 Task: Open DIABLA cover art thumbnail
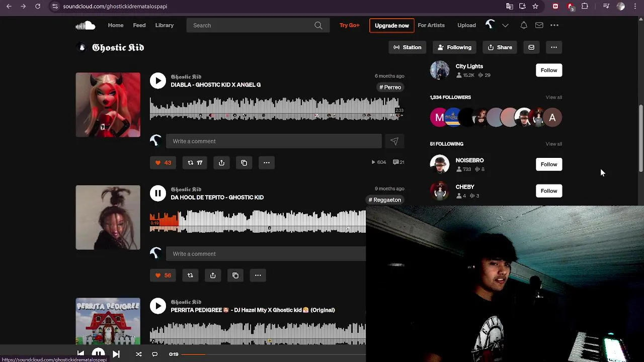coord(108,105)
